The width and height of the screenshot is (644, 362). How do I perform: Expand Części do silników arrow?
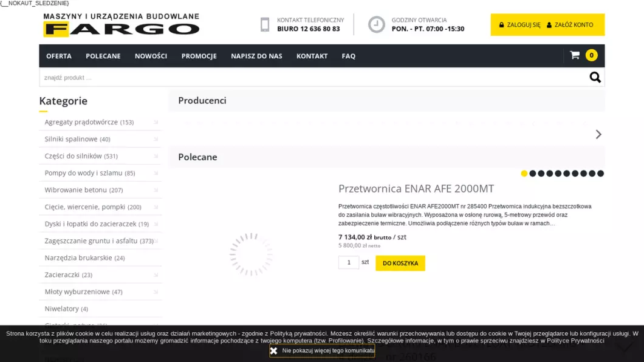click(x=156, y=156)
